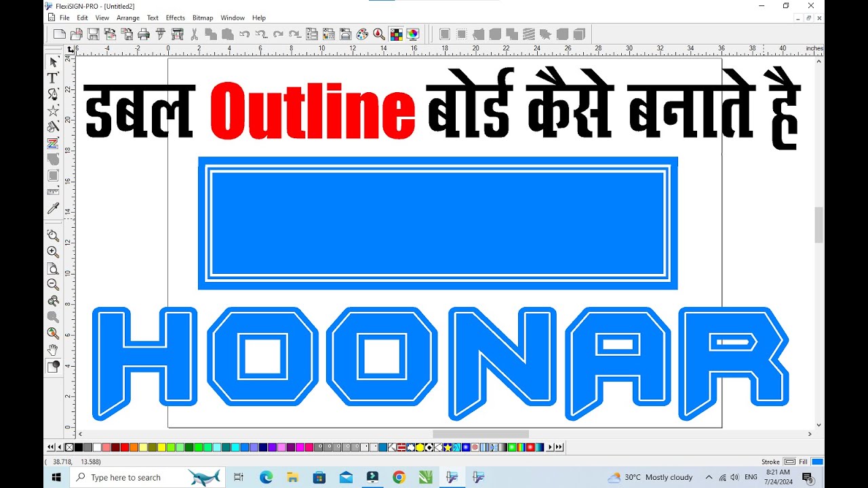Open the Task View button
This screenshot has width=868, height=488.
[x=239, y=477]
